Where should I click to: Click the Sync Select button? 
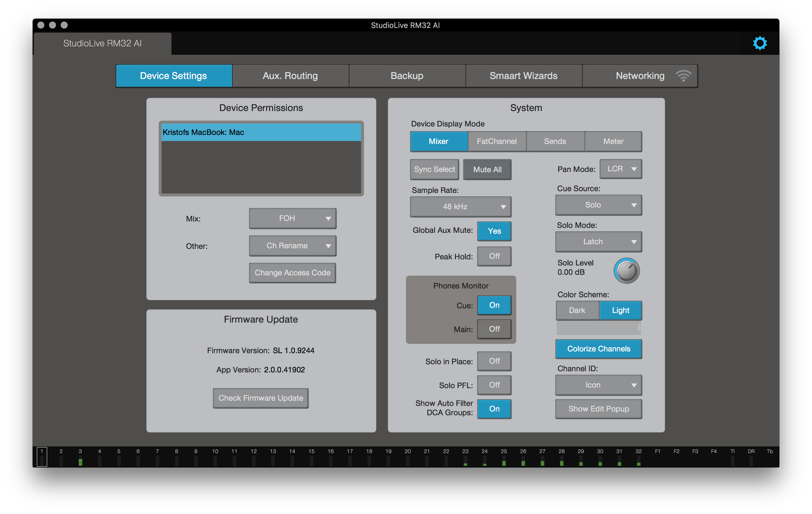[434, 169]
